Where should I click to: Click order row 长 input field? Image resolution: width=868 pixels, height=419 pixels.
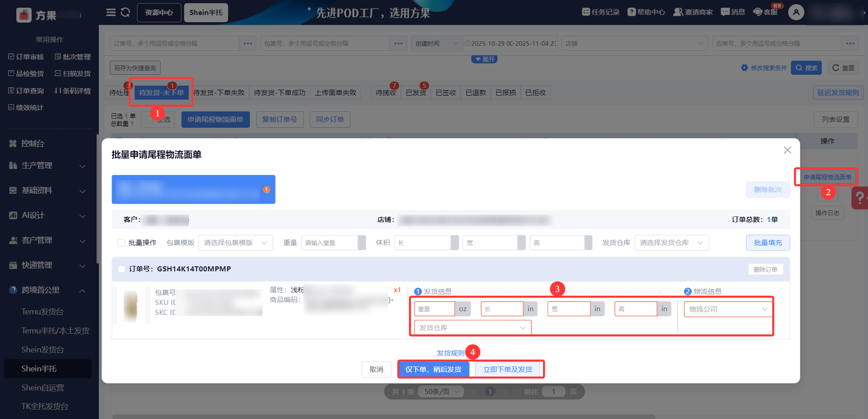tap(502, 309)
